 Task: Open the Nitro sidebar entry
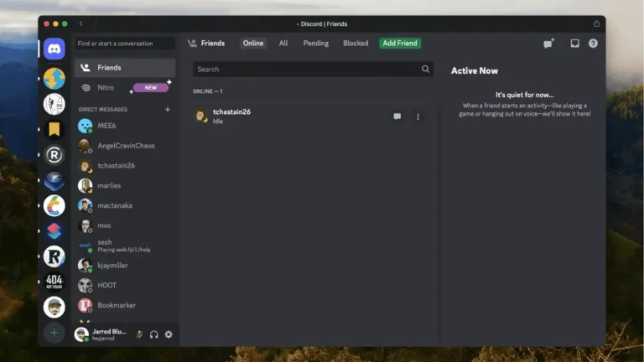[125, 87]
